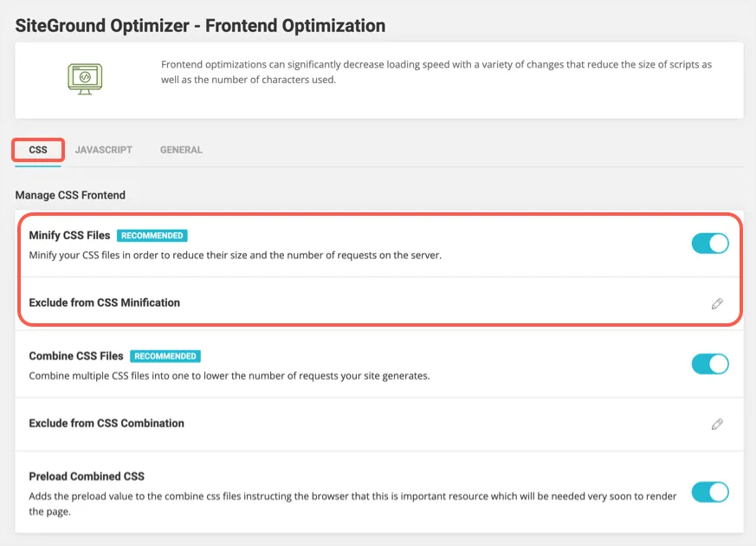The image size is (756, 546).
Task: Click the frontend optimization monitor icon
Action: pyautogui.click(x=85, y=78)
